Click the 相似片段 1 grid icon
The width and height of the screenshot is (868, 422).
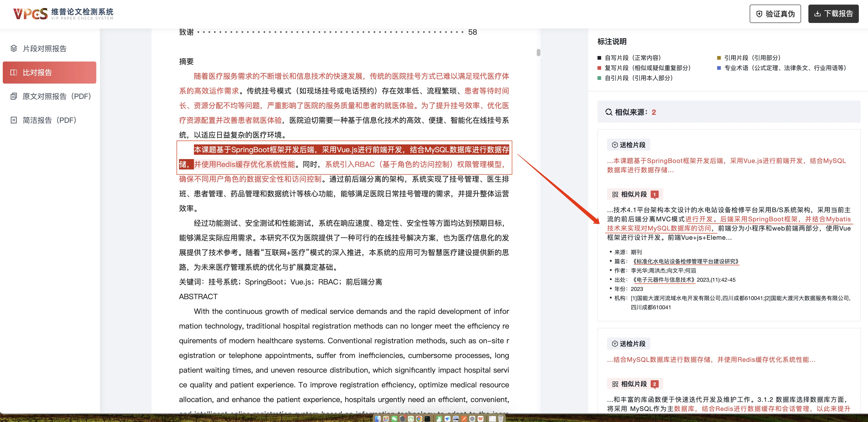click(615, 195)
